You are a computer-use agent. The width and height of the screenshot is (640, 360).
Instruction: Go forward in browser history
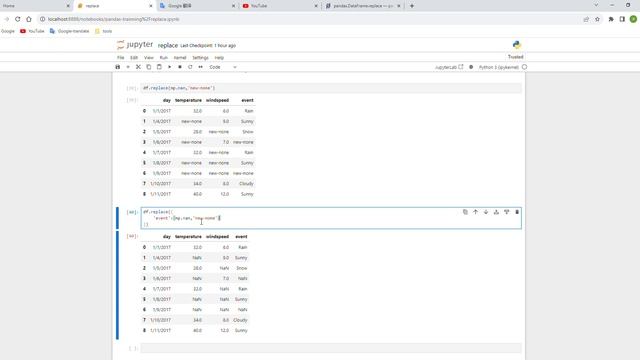7,19
